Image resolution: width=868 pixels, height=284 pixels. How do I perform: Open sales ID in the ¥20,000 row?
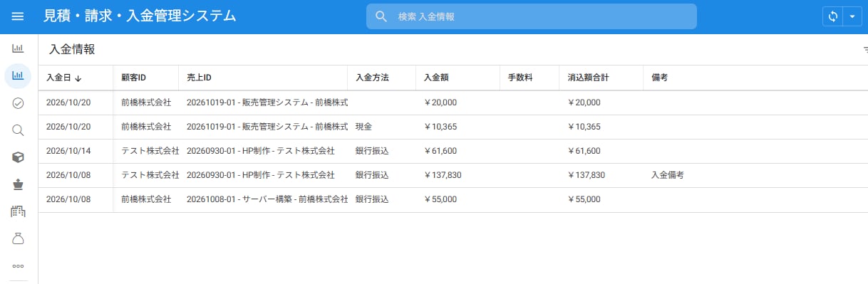click(x=267, y=102)
